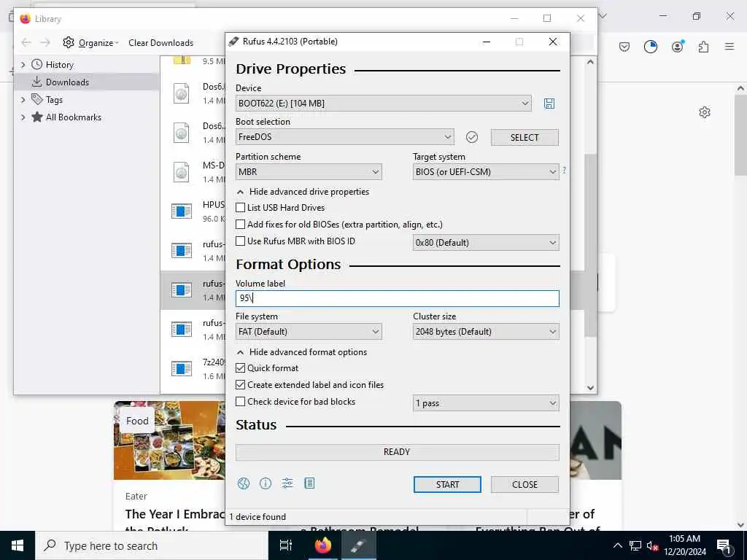
Task: Click the Target system help question mark
Action: 564,171
